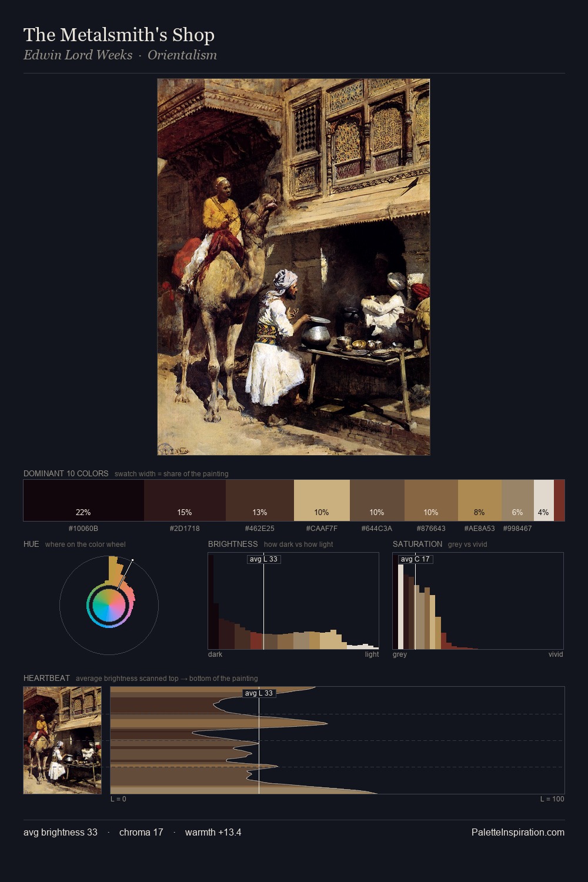Click the 'vivid' saturation axis label
Image resolution: width=588 pixels, height=882 pixels.
pos(556,654)
